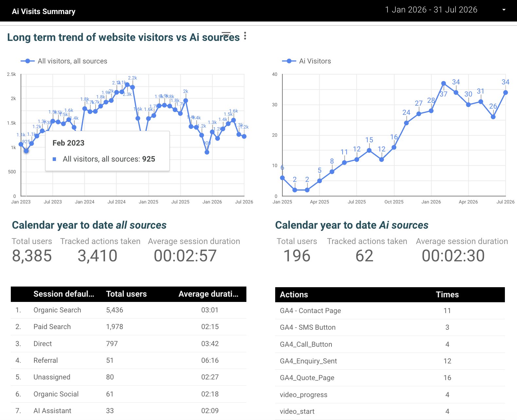The width and height of the screenshot is (517, 420).
Task: Select the Organic Search row
Action: [129, 310]
